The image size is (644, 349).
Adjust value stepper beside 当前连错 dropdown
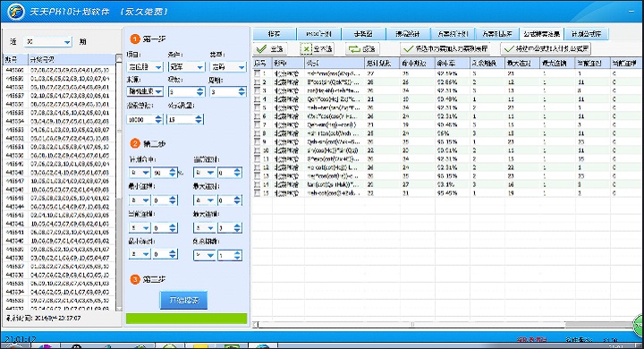(x=165, y=227)
